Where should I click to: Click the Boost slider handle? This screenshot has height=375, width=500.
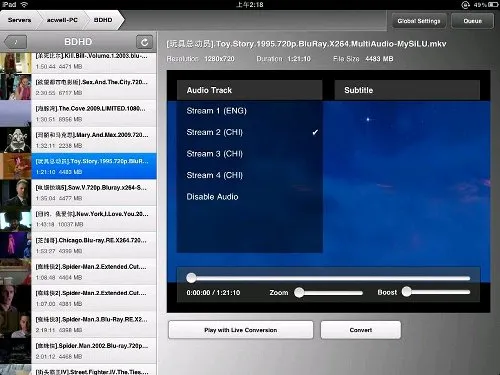pyautogui.click(x=406, y=292)
